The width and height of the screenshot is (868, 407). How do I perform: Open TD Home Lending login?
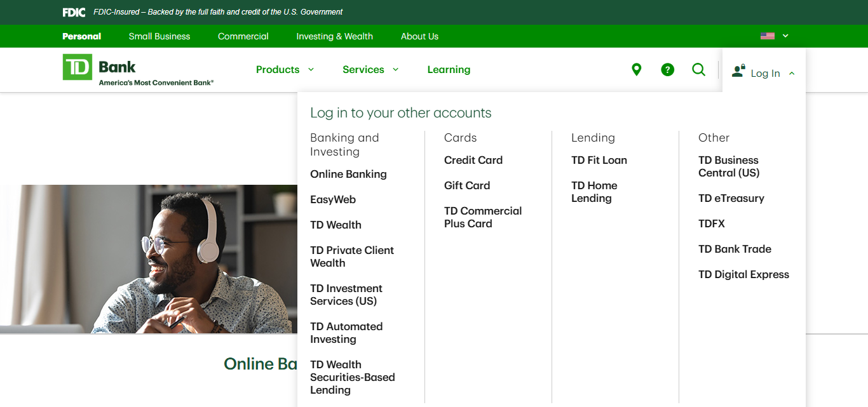(x=594, y=192)
